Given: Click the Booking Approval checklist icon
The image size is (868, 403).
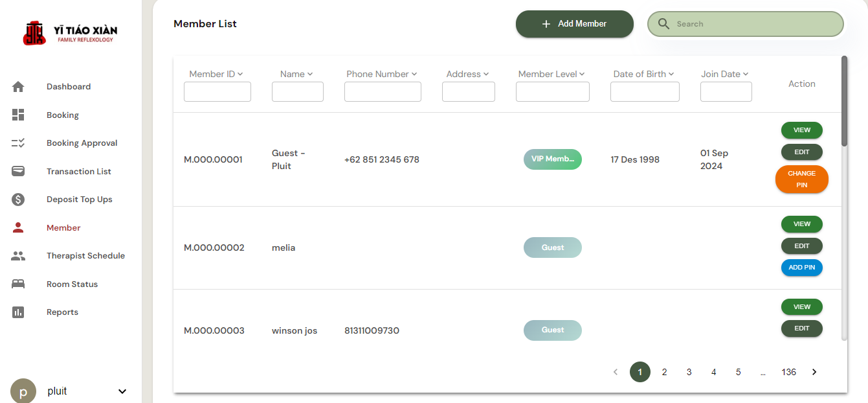Looking at the screenshot, I should coord(18,143).
